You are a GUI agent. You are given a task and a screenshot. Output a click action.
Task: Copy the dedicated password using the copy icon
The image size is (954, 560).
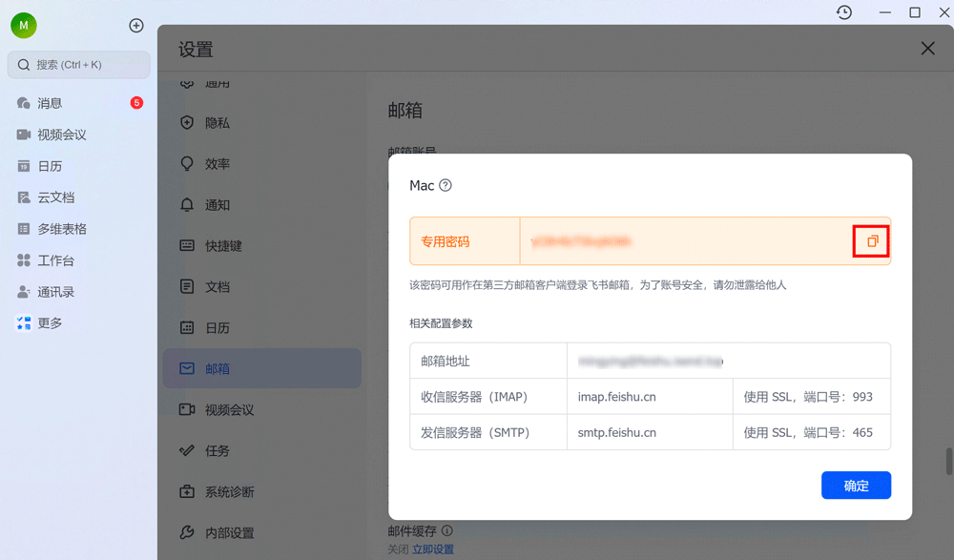point(870,240)
